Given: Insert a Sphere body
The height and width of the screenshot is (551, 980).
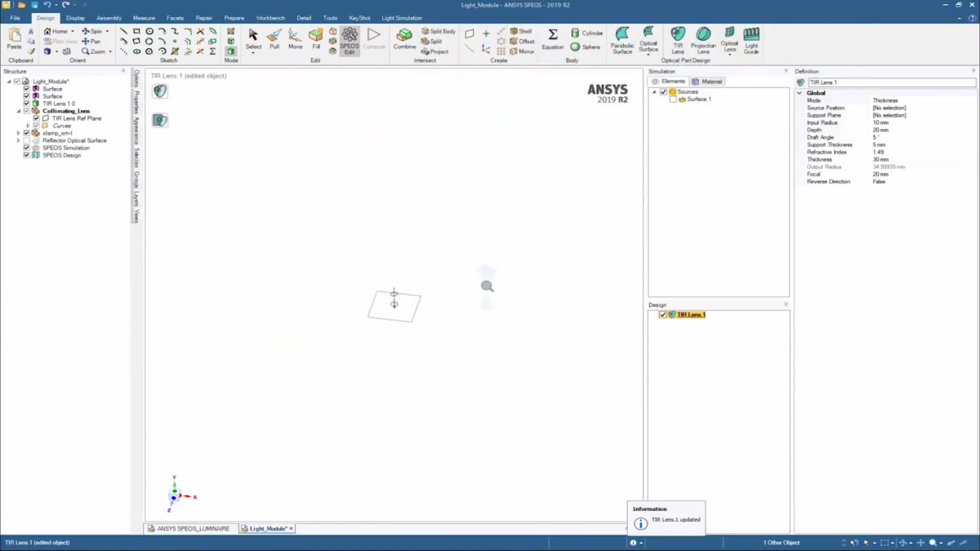Looking at the screenshot, I should [586, 47].
